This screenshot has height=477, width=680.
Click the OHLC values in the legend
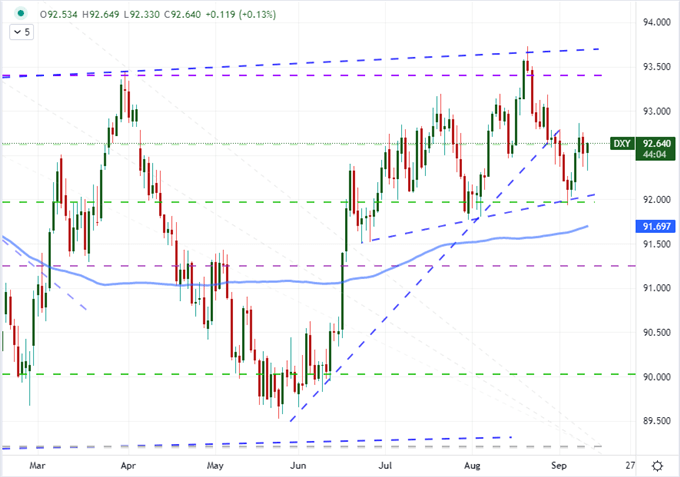(x=120, y=14)
